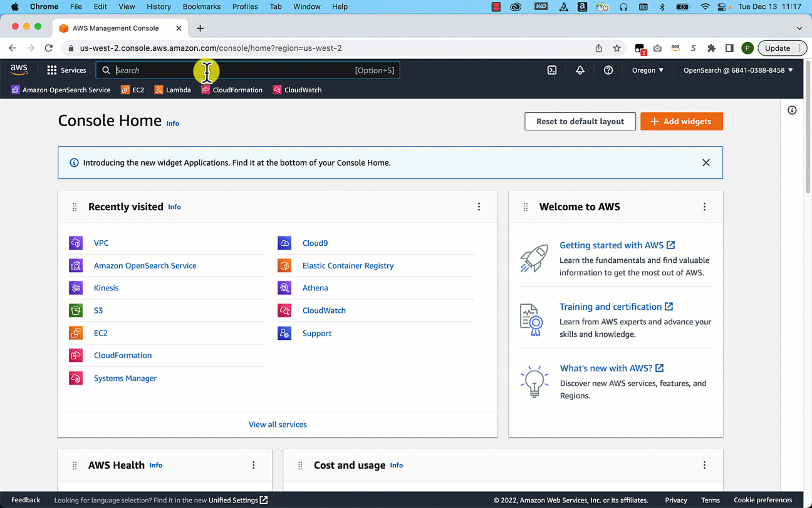Viewport: 812px width, 508px height.
Task: Open View all services link
Action: click(x=278, y=425)
